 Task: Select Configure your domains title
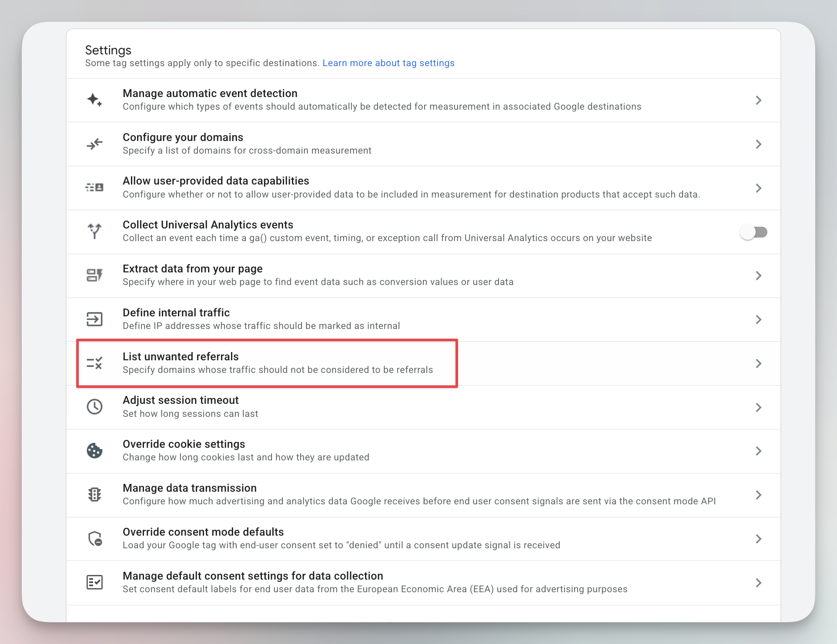(x=183, y=138)
